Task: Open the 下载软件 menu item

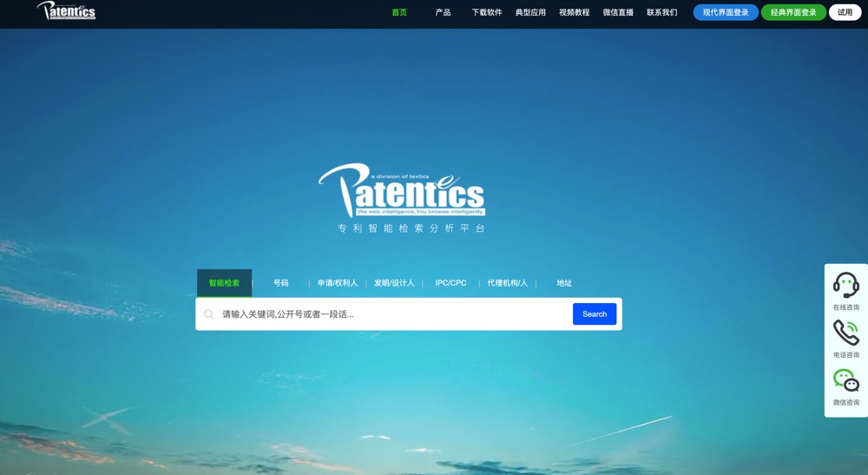Action: pyautogui.click(x=487, y=12)
